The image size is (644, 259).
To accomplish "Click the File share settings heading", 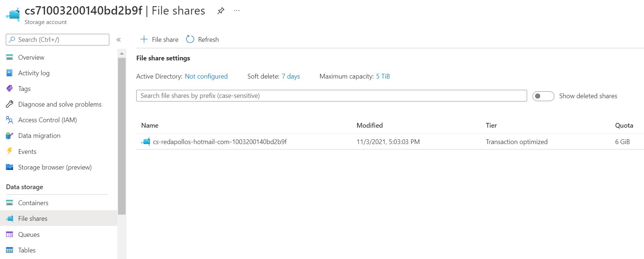I will [x=163, y=58].
